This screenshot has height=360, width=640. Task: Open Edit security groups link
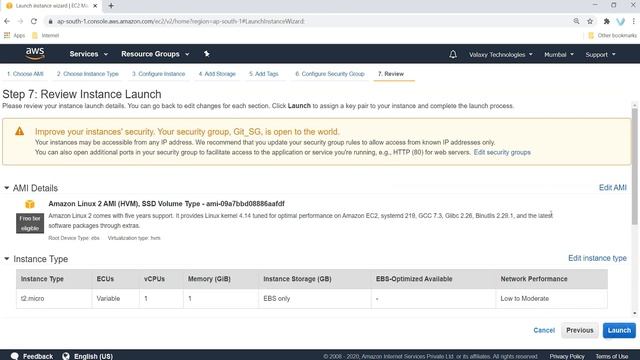(x=502, y=152)
